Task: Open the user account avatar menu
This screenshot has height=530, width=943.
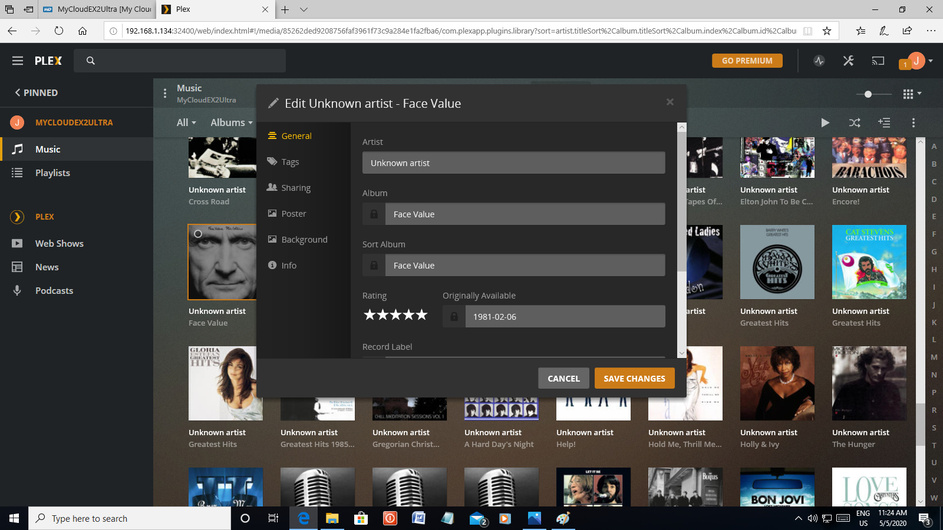Action: pyautogui.click(x=917, y=60)
